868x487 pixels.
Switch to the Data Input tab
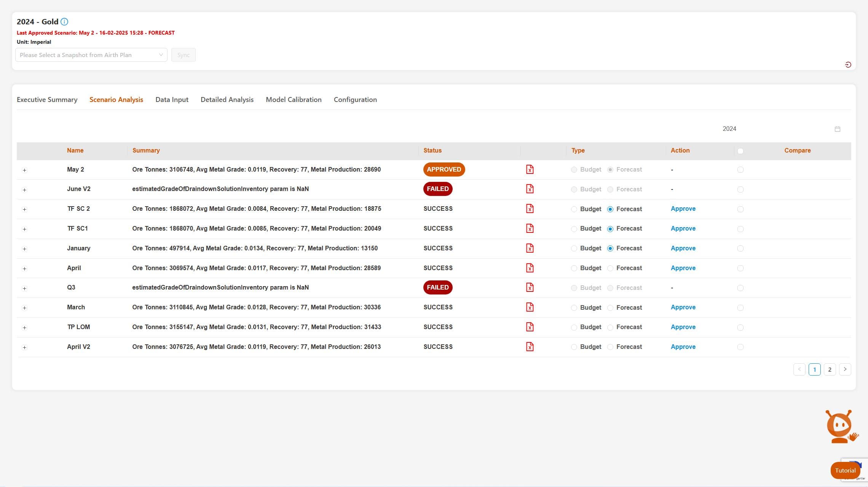pyautogui.click(x=172, y=100)
